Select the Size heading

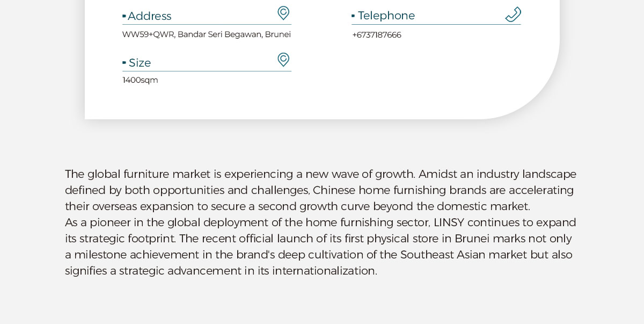pyautogui.click(x=140, y=63)
